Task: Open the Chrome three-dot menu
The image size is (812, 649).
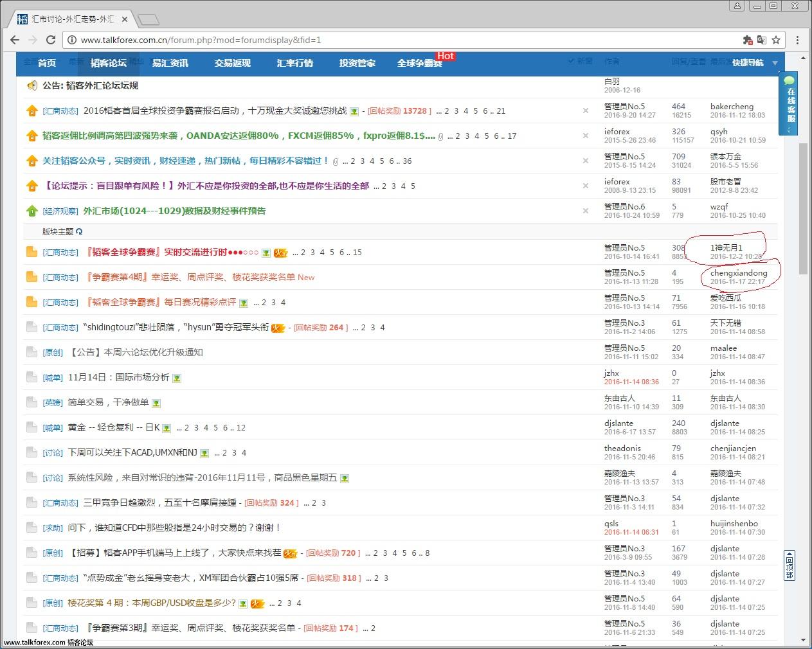Action: click(798, 40)
